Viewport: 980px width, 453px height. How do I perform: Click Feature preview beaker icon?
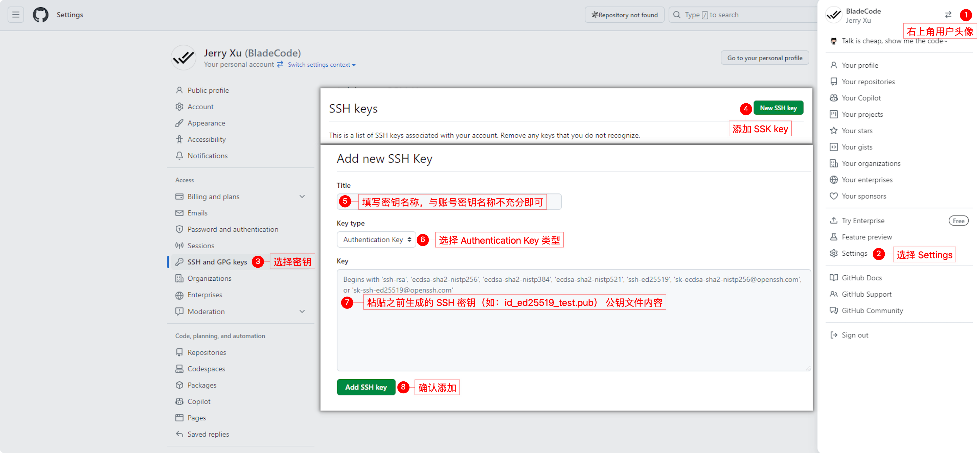834,237
